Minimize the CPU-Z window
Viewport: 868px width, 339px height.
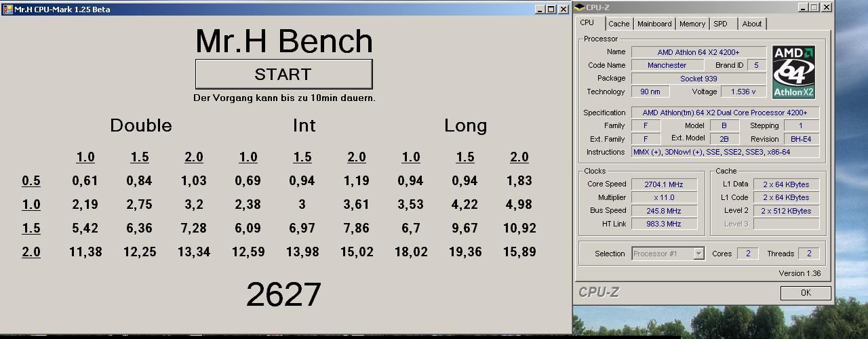(803, 7)
